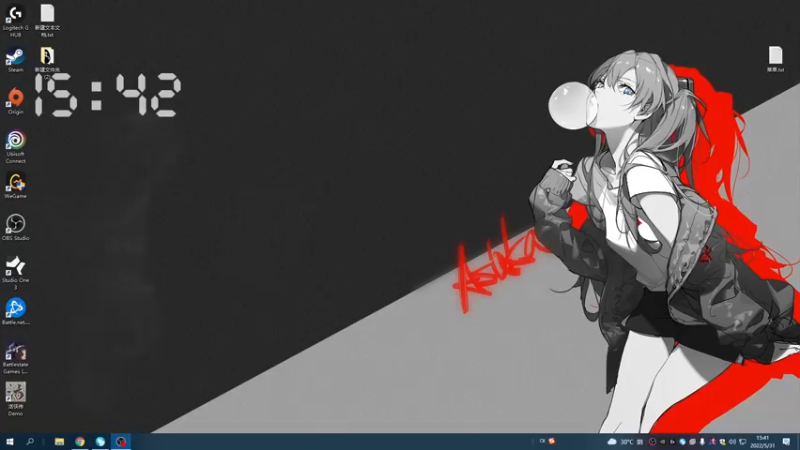This screenshot has width=800, height=450.
Task: Open the network status tray icon
Action: tap(742, 442)
